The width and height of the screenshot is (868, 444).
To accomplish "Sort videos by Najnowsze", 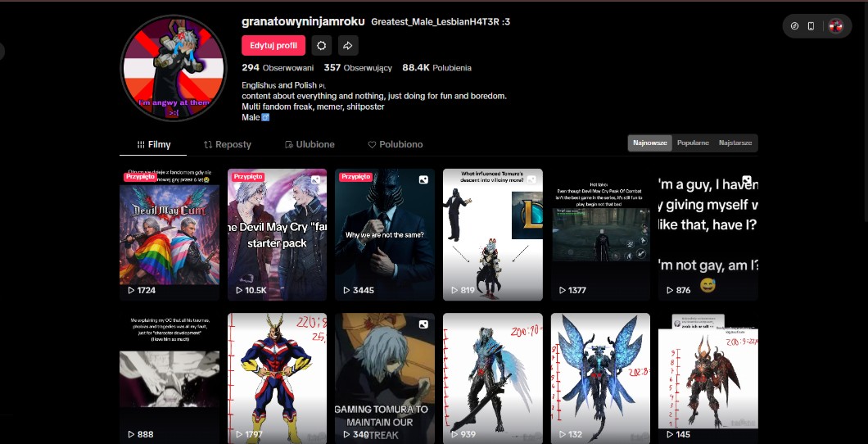I will click(650, 143).
